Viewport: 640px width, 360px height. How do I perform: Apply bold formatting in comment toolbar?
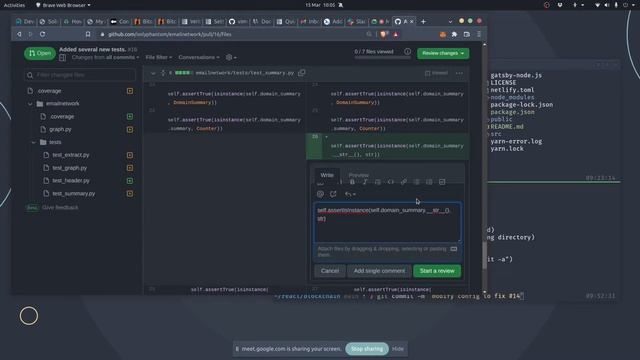point(352,182)
